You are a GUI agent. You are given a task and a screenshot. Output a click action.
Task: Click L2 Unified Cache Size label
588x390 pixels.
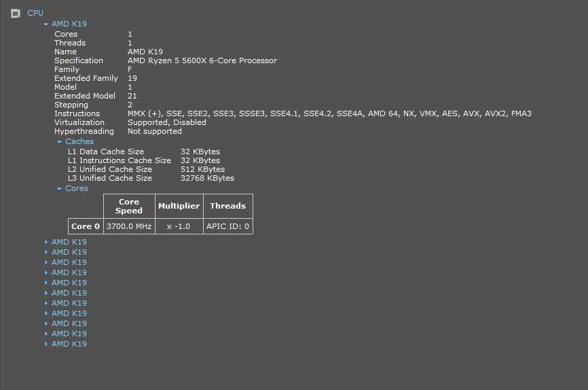(110, 169)
